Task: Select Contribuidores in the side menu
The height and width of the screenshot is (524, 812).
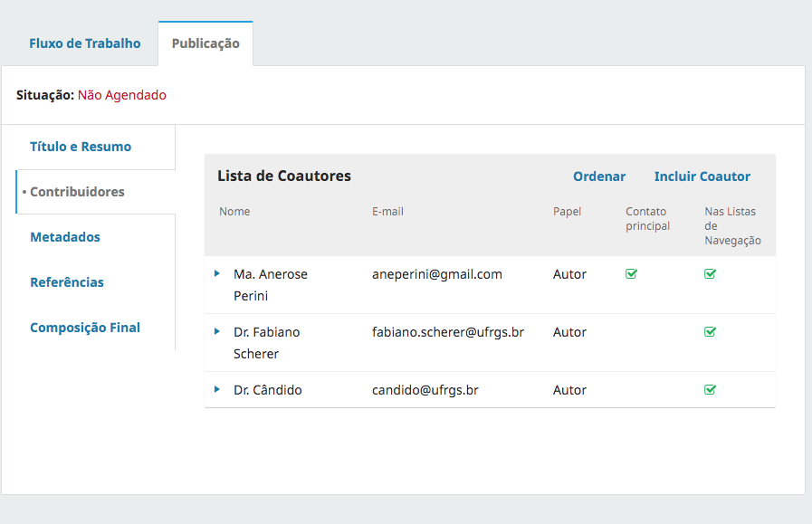Action: point(77,192)
